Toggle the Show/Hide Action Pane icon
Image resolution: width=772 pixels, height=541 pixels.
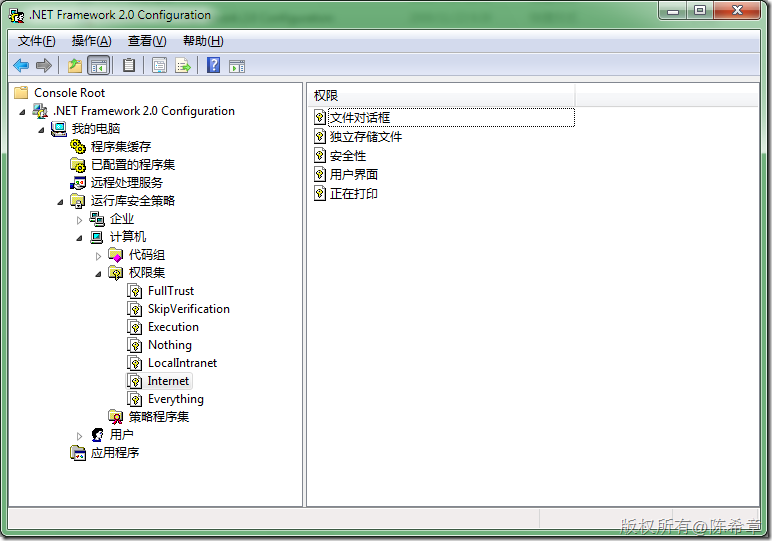point(237,66)
